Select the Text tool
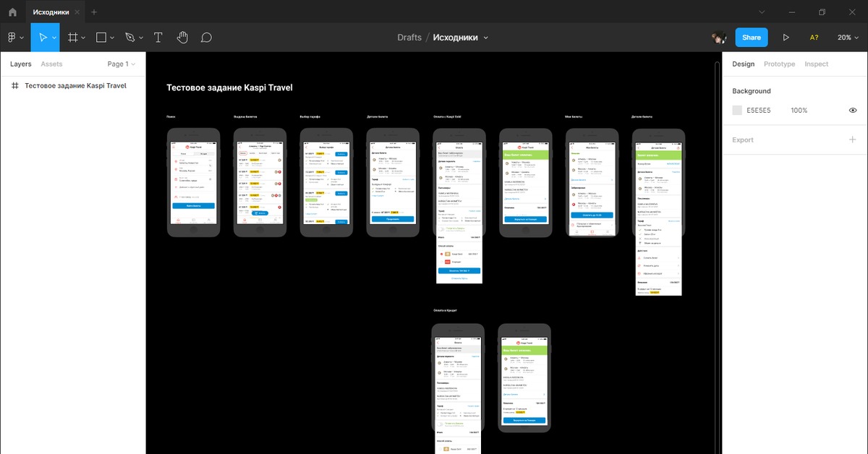This screenshot has width=868, height=454. (x=158, y=38)
